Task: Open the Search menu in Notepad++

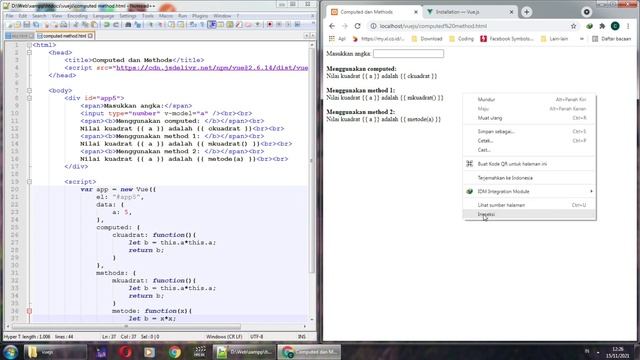Action: [x=39, y=16]
